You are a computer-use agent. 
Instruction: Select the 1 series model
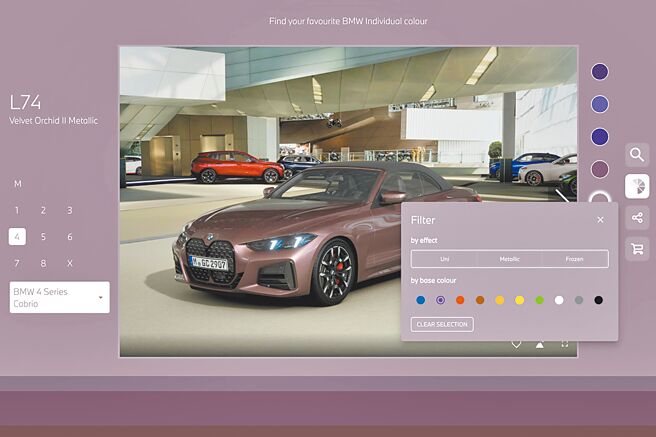coord(17,210)
